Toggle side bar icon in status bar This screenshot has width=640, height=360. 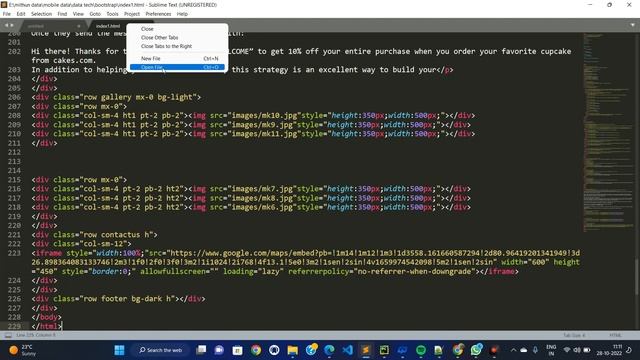8,336
